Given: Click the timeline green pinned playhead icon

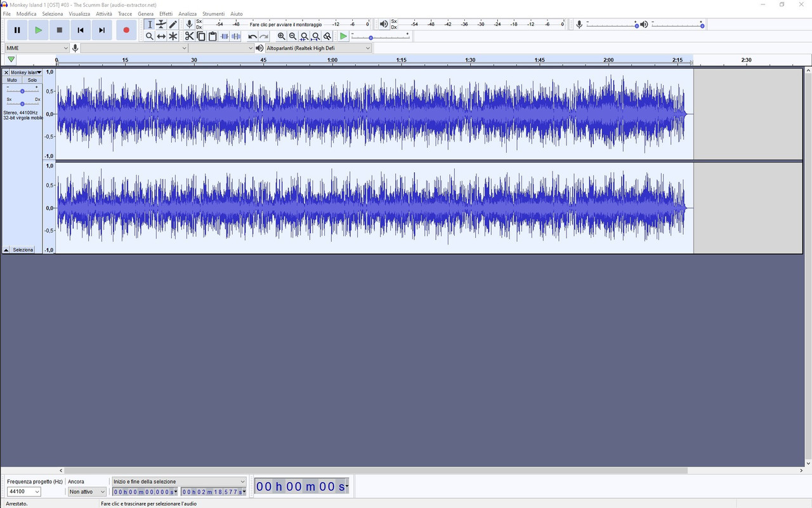Looking at the screenshot, I should pos(11,60).
